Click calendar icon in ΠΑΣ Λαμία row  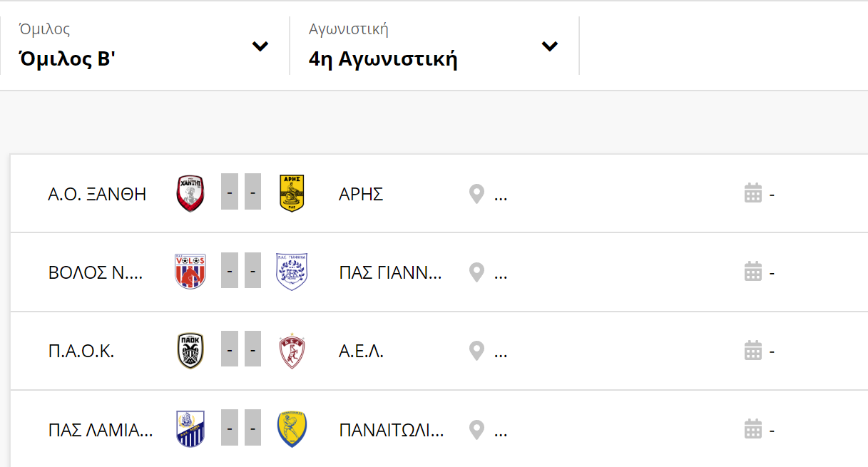pos(753,430)
